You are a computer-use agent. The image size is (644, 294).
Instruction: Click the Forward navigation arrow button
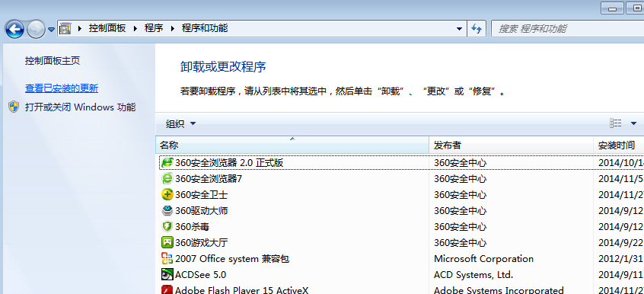[36, 29]
